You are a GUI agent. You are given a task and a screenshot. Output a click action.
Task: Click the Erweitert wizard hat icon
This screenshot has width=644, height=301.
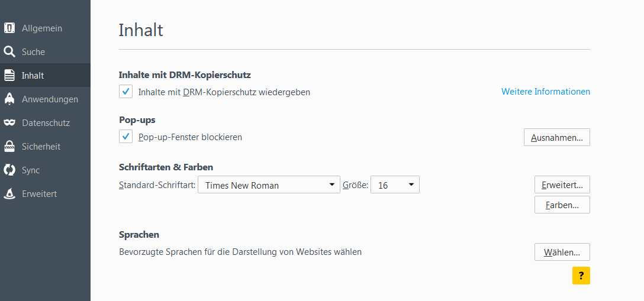9,194
